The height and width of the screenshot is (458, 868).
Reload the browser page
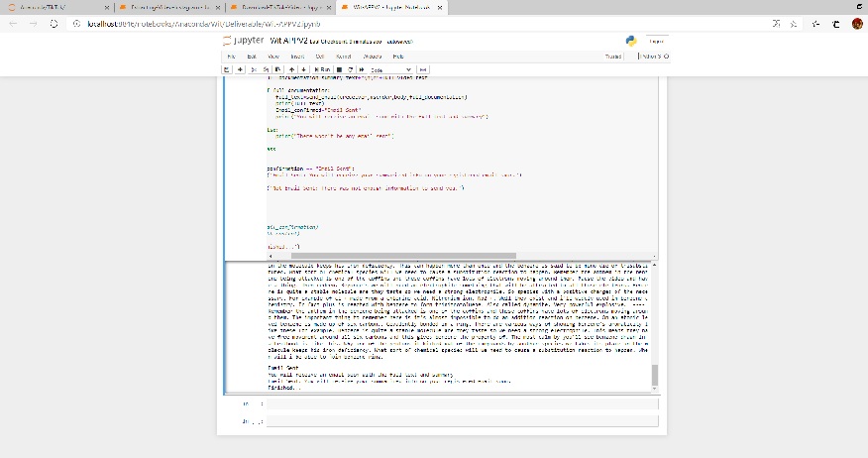(x=54, y=24)
